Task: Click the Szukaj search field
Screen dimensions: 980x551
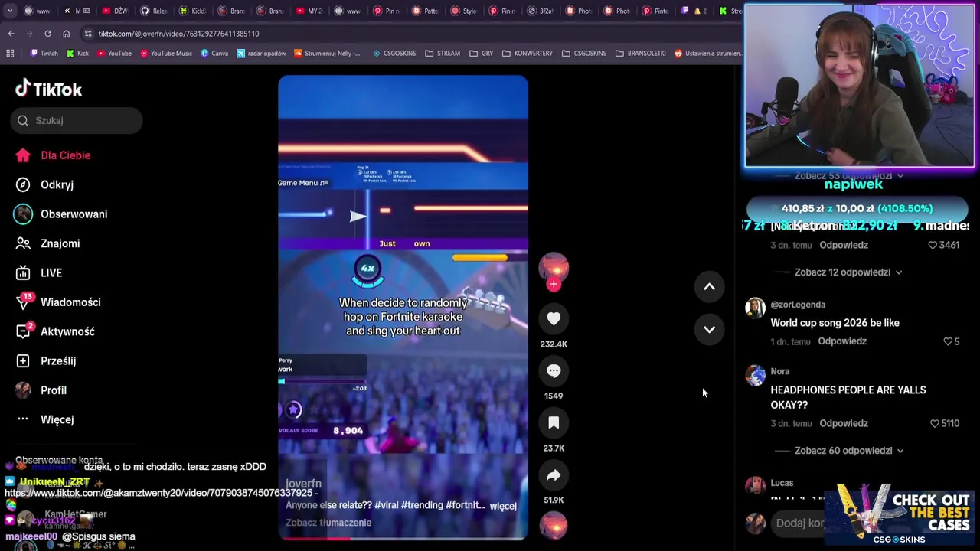Action: [77, 120]
